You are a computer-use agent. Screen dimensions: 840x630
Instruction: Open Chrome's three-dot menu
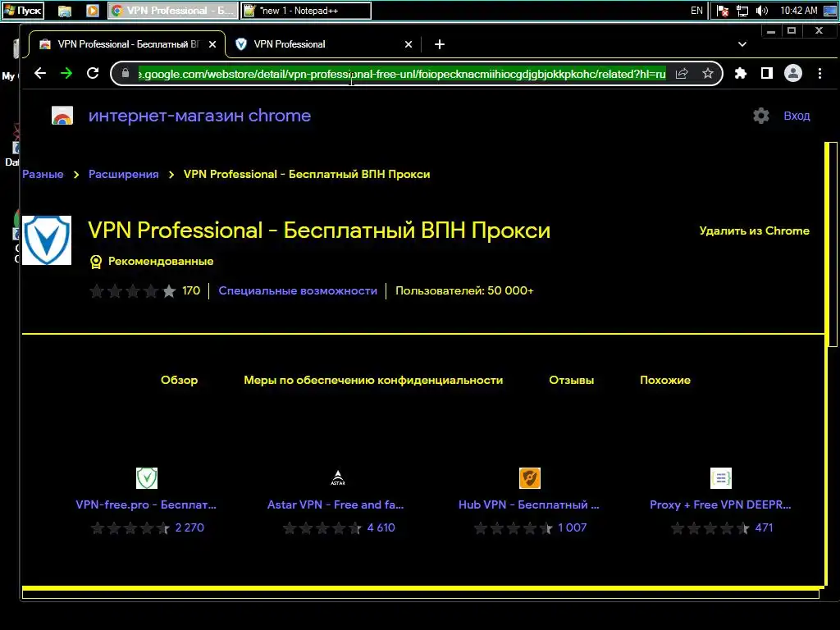[x=819, y=73]
